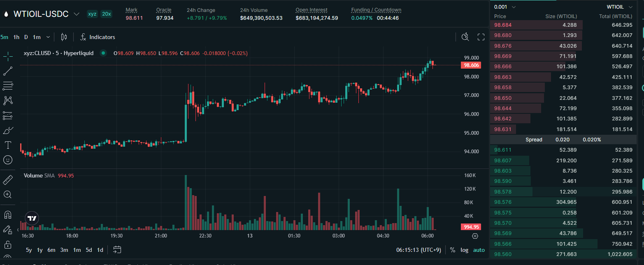The width and height of the screenshot is (644, 265).
Task: Expand the timeframe interval dropdown chevron
Action: (48, 37)
